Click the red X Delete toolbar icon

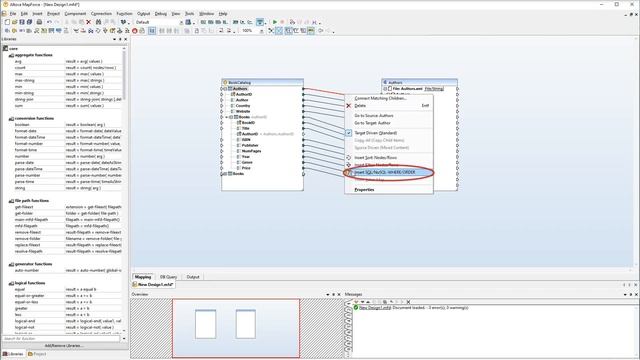click(89, 22)
